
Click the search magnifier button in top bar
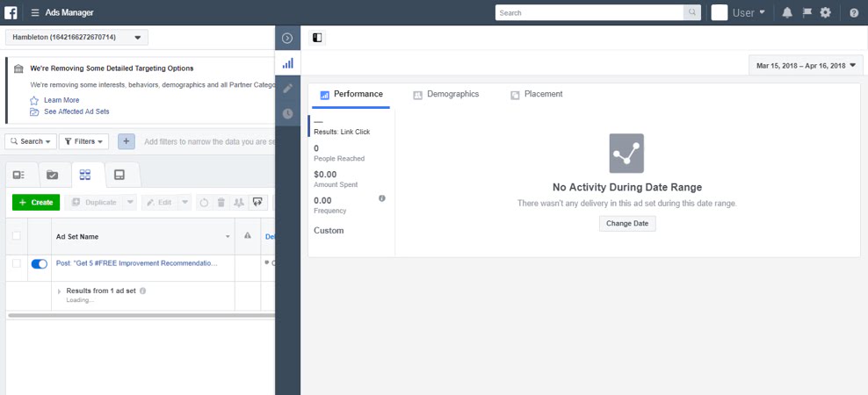point(692,12)
